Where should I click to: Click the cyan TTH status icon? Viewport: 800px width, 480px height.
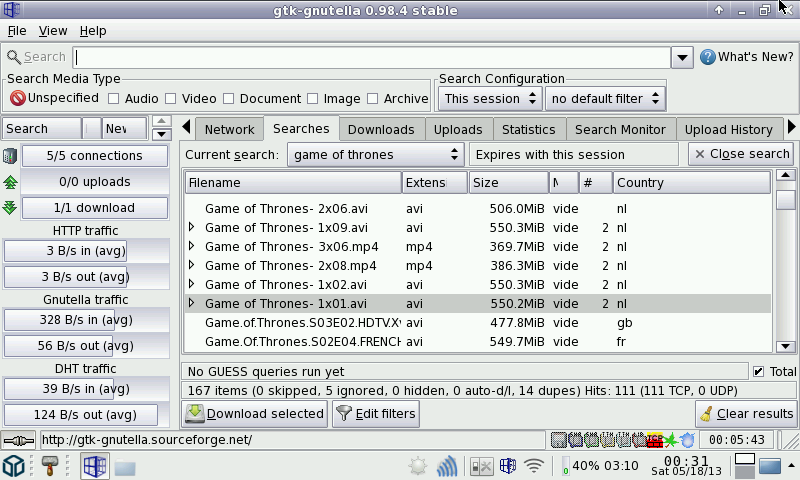click(623, 440)
